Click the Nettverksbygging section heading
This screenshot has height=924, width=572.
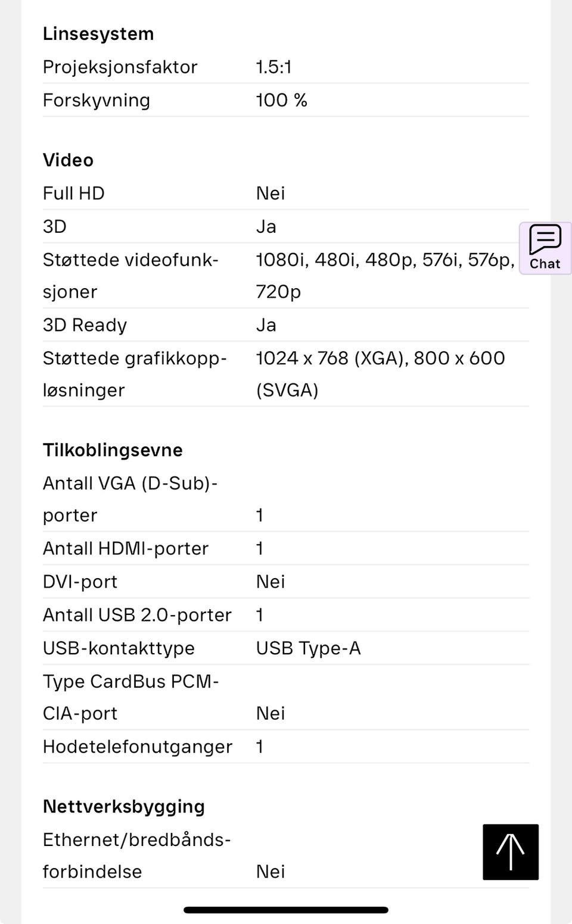tap(124, 807)
